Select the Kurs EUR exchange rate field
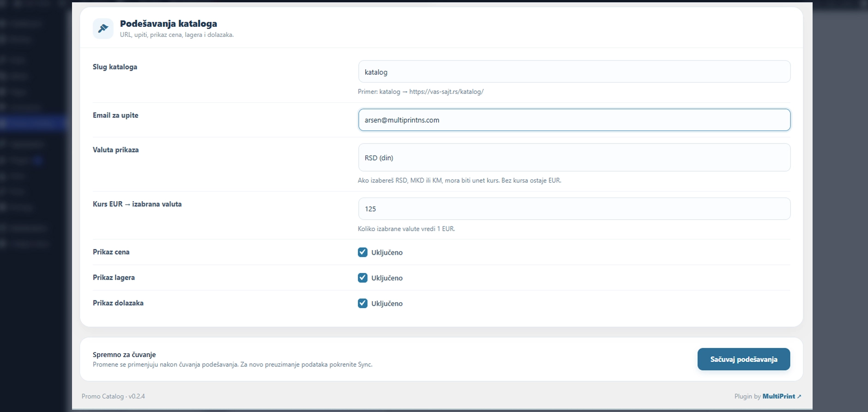This screenshot has width=868, height=412. [574, 209]
